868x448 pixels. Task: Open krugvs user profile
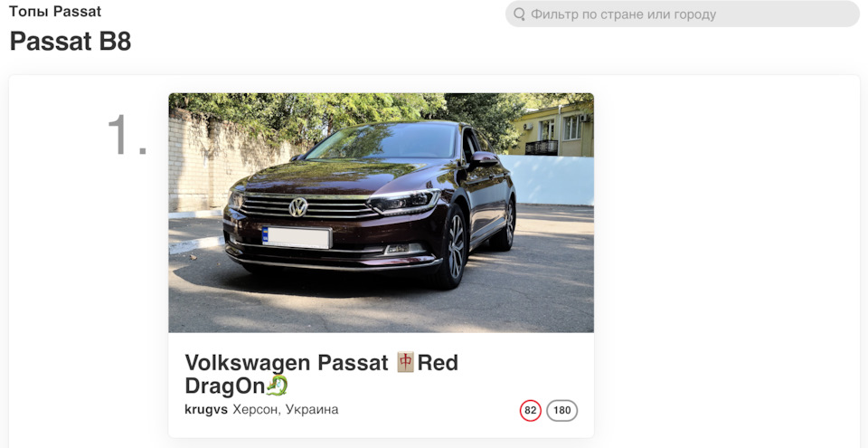(x=206, y=410)
